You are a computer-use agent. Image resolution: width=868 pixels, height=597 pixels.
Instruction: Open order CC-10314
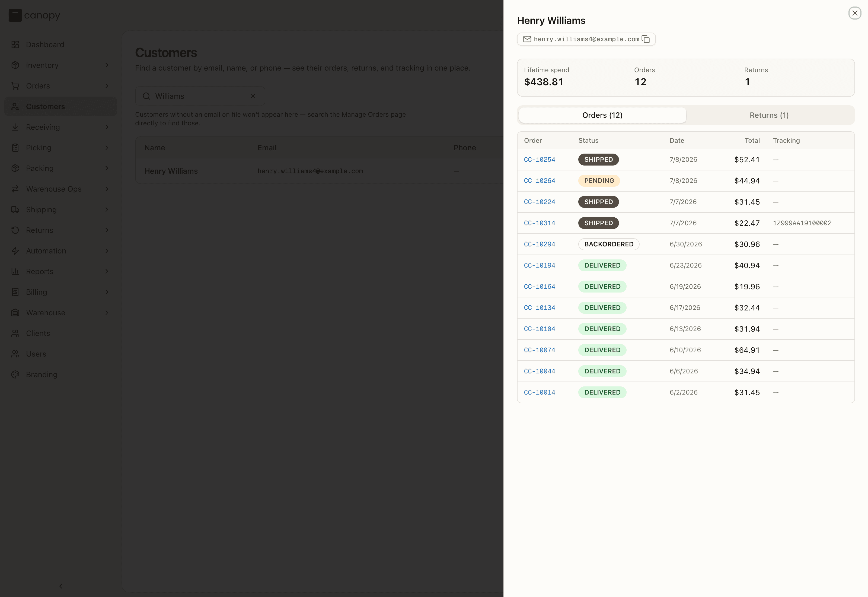click(x=540, y=223)
